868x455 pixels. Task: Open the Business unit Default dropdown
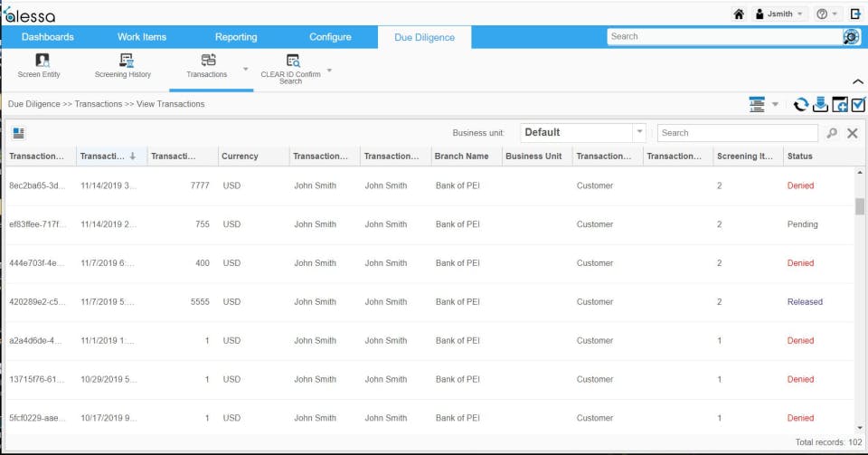click(583, 133)
